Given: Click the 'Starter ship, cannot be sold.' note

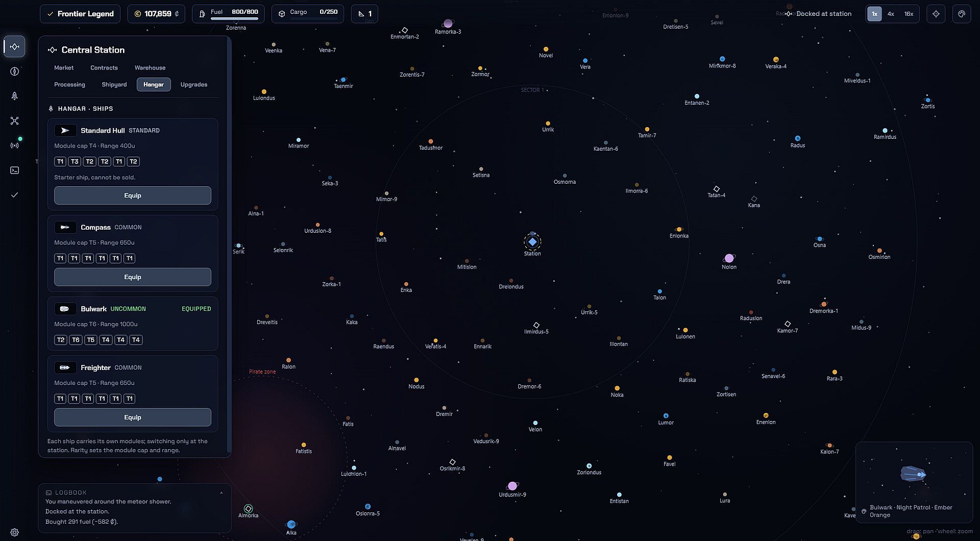Looking at the screenshot, I should [95, 178].
